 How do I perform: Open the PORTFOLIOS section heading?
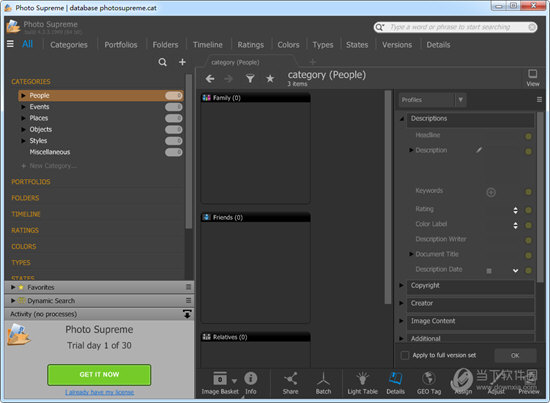point(31,182)
